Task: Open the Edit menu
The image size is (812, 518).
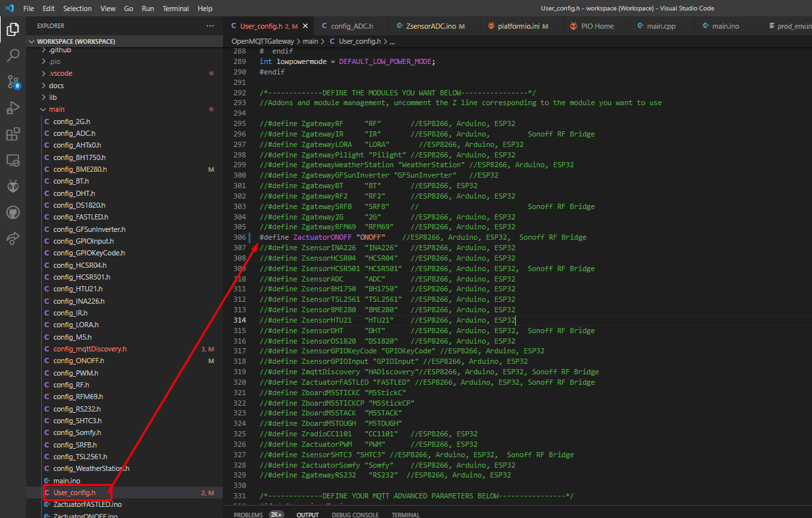Action: tap(48, 8)
